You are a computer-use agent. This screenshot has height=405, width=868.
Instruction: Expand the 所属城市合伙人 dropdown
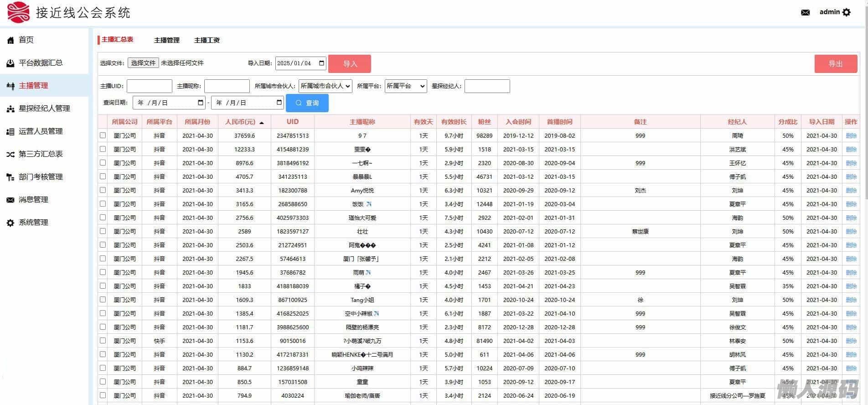325,86
